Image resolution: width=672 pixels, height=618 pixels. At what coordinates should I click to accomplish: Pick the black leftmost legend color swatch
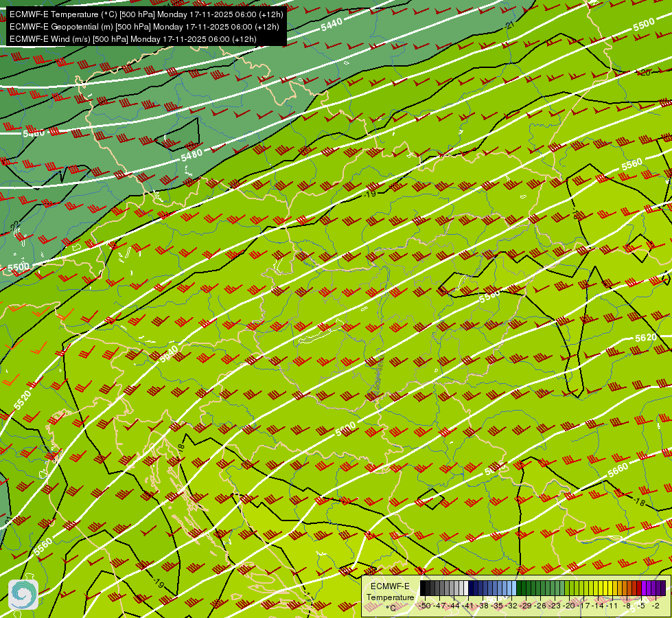tap(423, 588)
